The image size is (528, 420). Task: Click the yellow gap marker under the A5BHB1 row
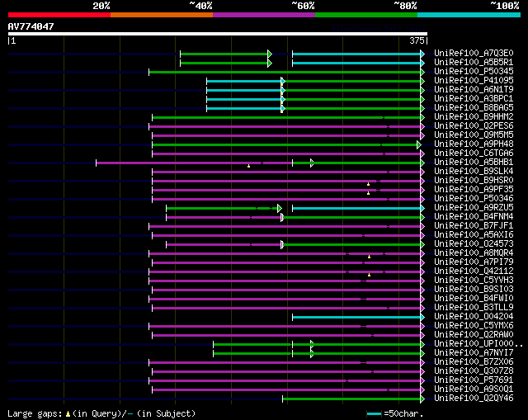click(248, 166)
